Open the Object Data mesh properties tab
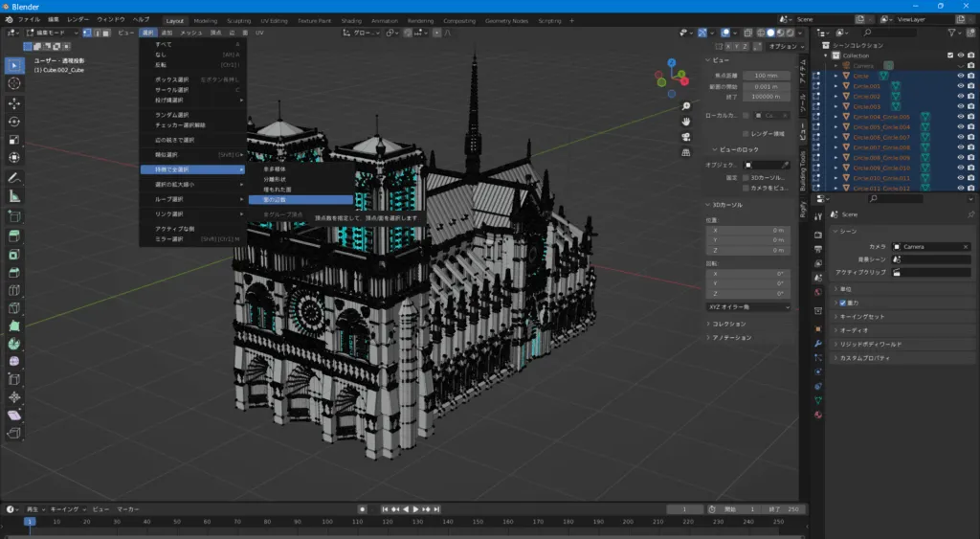 tap(818, 400)
